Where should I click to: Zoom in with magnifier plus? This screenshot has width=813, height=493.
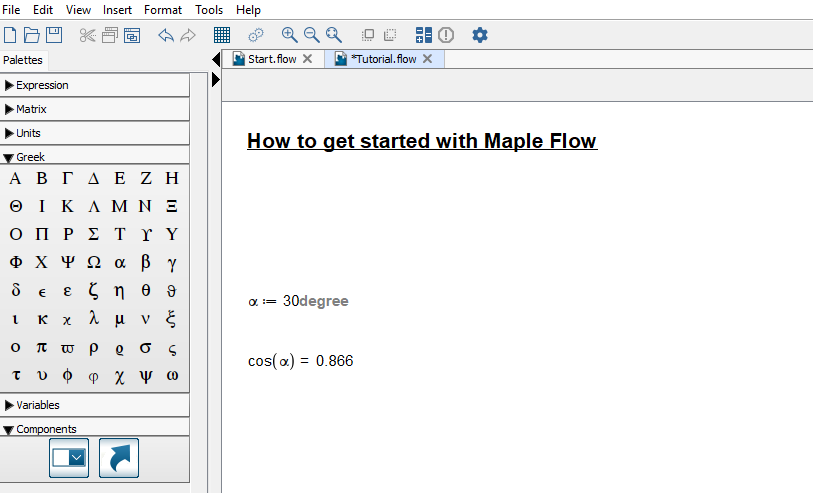click(289, 35)
